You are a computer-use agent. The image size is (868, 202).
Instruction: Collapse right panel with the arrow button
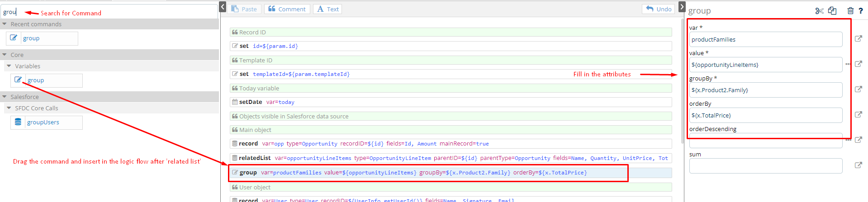click(x=682, y=7)
